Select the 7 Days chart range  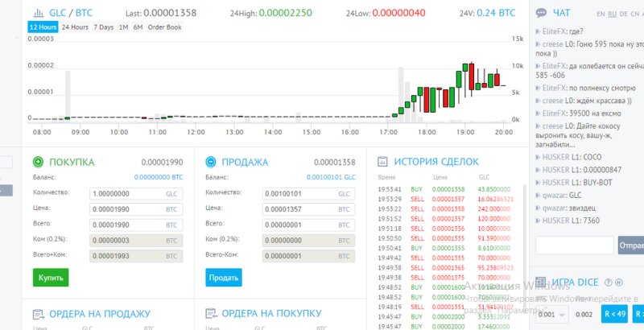point(103,27)
